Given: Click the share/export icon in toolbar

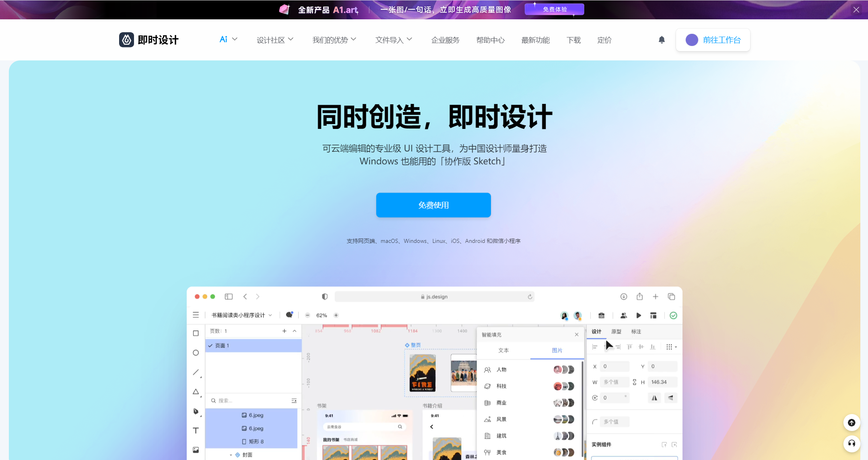Looking at the screenshot, I should [x=639, y=296].
